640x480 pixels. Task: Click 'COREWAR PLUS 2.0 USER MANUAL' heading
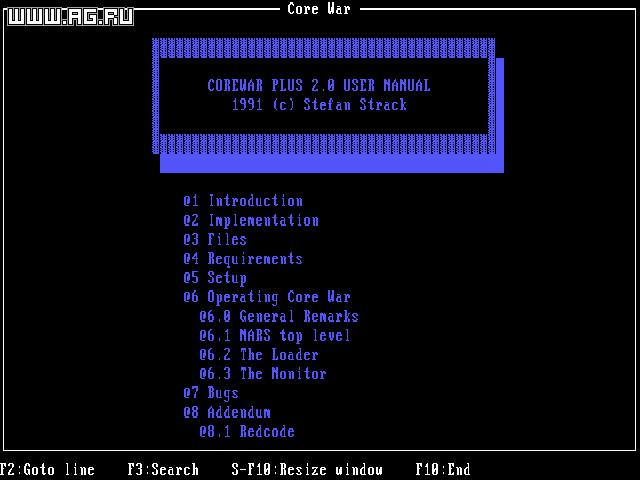[x=319, y=86]
